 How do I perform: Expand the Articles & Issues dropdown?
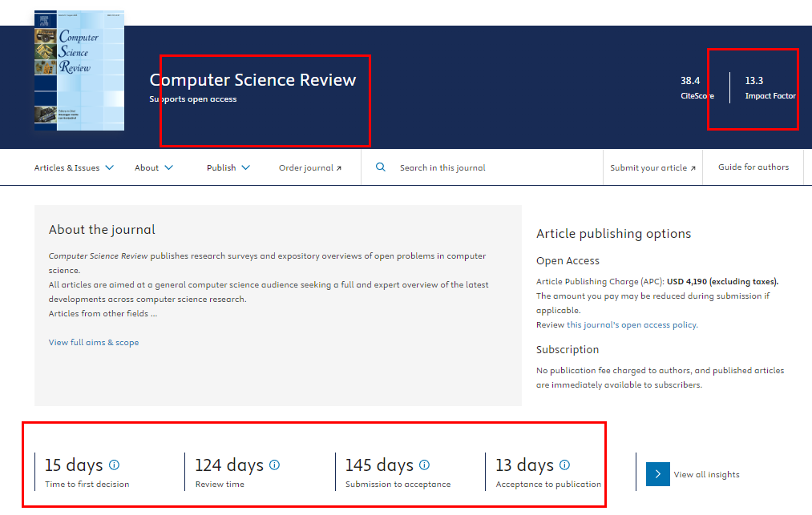(111, 167)
